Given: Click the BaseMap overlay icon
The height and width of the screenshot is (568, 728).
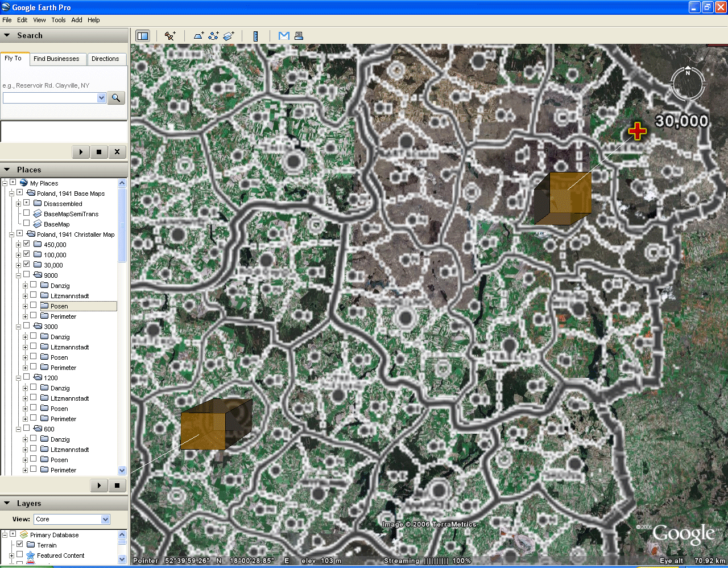Looking at the screenshot, I should tap(38, 224).
